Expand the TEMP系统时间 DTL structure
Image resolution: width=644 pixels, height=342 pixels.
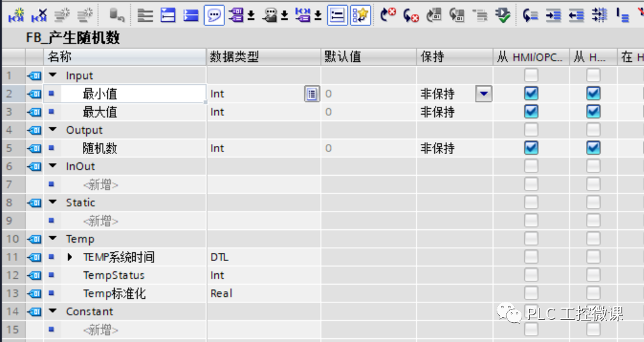tap(70, 257)
